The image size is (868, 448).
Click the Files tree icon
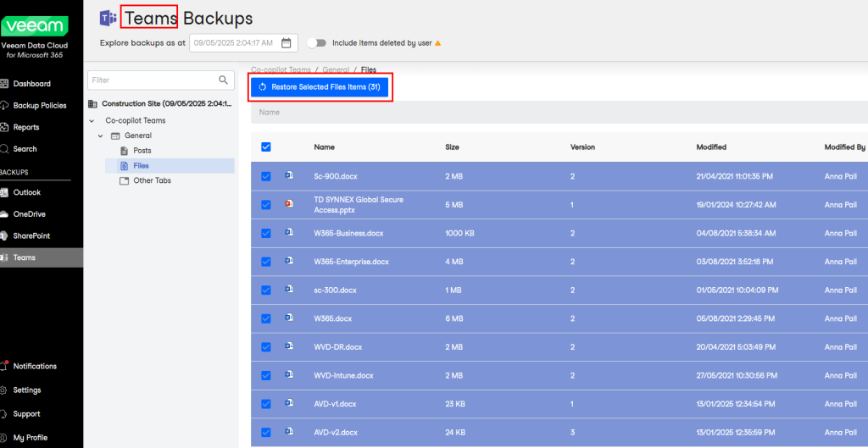124,165
